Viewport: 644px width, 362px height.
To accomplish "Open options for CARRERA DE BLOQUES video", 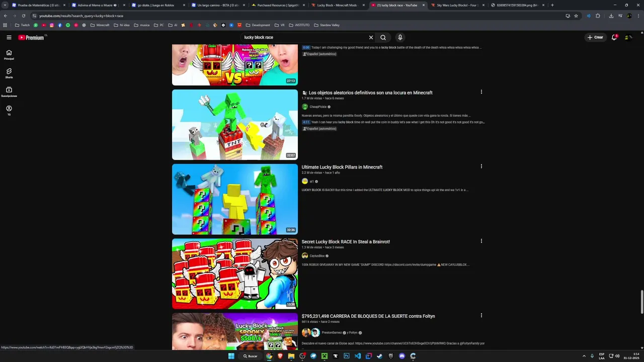I will coord(481,315).
